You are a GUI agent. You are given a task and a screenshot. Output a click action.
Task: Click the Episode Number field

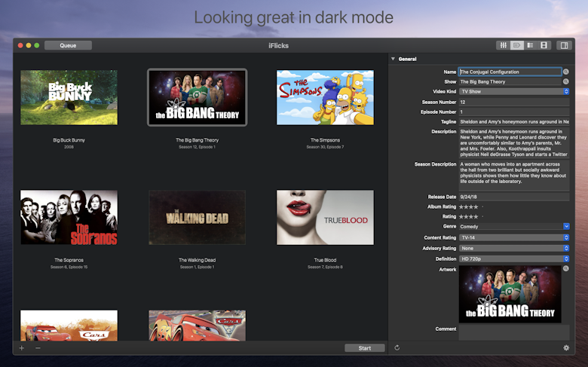[x=514, y=112]
